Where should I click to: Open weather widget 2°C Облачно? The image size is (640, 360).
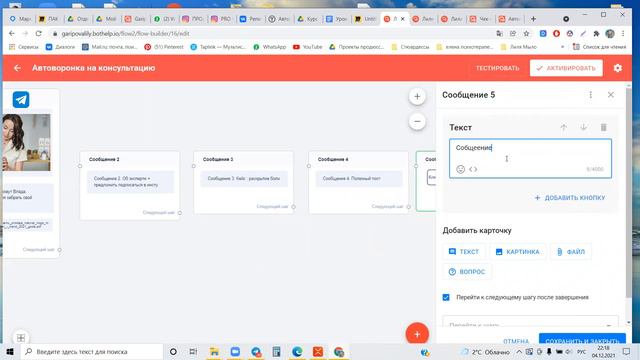[485, 351]
